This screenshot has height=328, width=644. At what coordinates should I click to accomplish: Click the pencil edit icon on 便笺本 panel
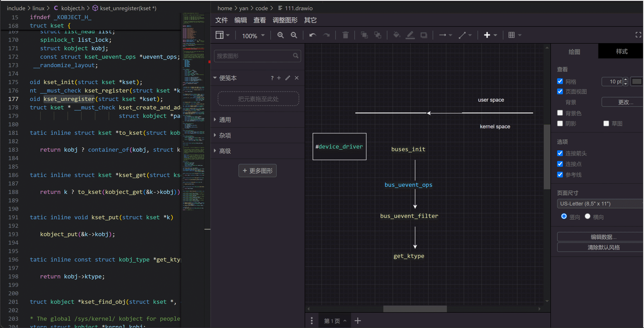tap(288, 78)
